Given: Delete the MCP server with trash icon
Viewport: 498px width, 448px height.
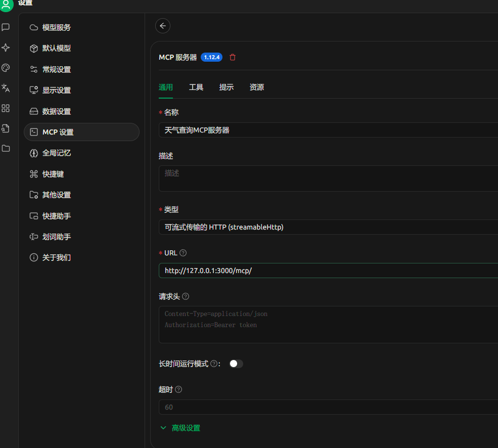Looking at the screenshot, I should (233, 57).
